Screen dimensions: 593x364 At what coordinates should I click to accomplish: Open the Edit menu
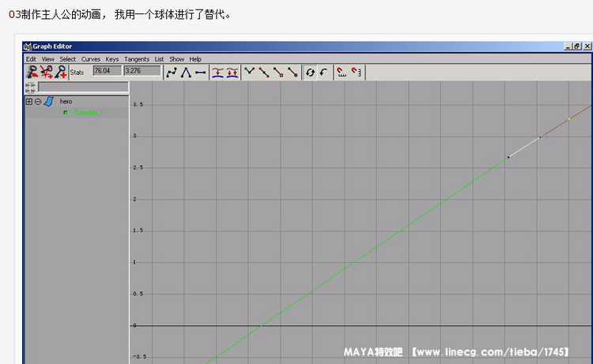click(x=31, y=59)
